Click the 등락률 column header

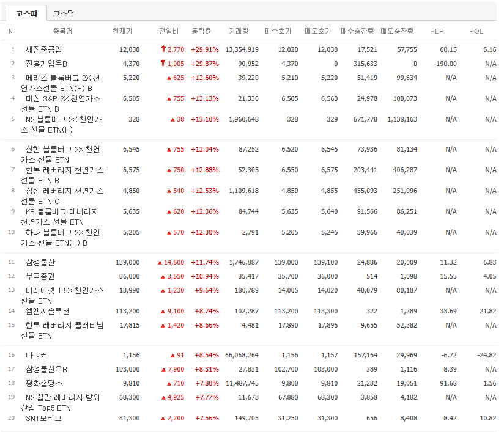pos(201,31)
